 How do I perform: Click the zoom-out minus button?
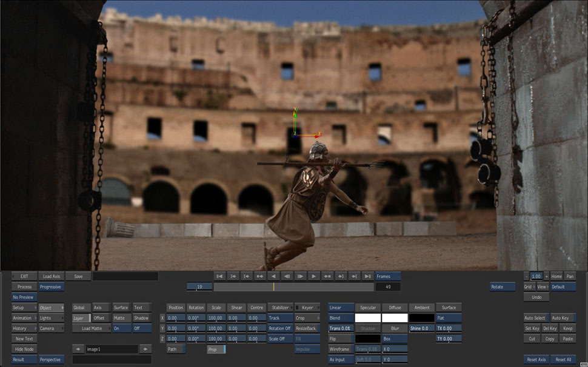pyautogui.click(x=527, y=276)
